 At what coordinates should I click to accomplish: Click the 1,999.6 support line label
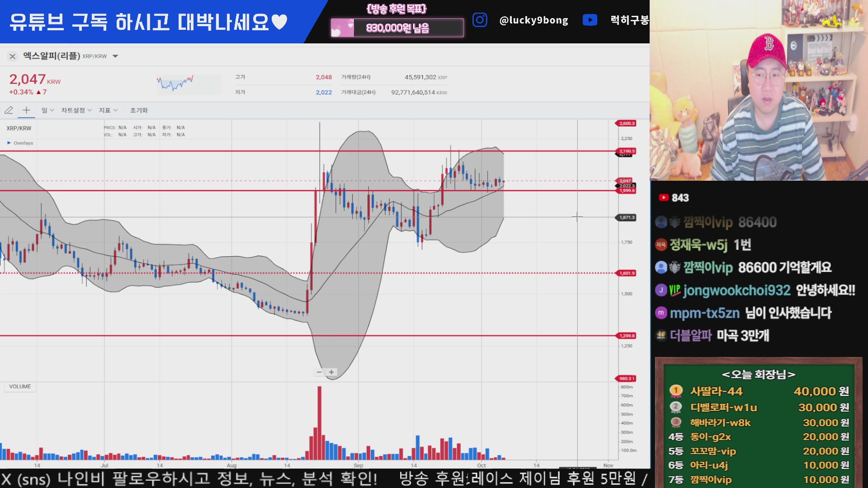click(x=626, y=191)
